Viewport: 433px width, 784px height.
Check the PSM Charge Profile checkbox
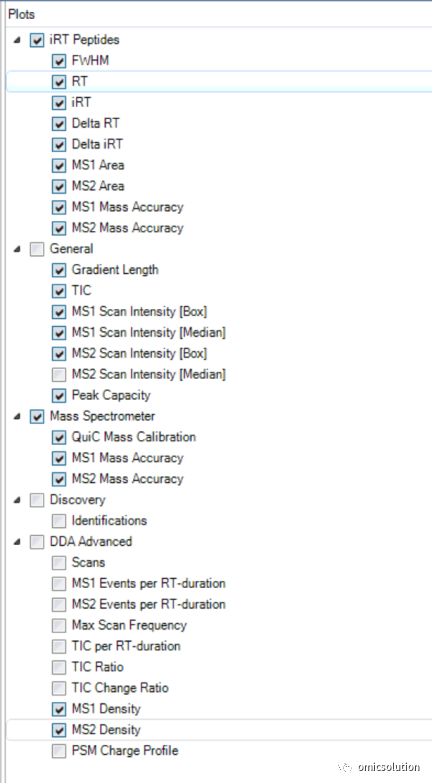point(59,751)
